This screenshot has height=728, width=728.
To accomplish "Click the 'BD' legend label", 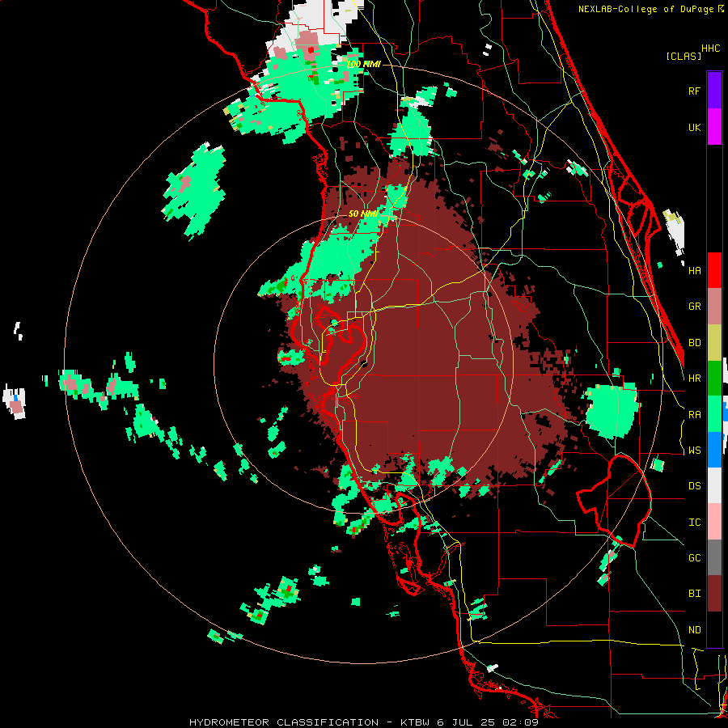I will coord(694,343).
